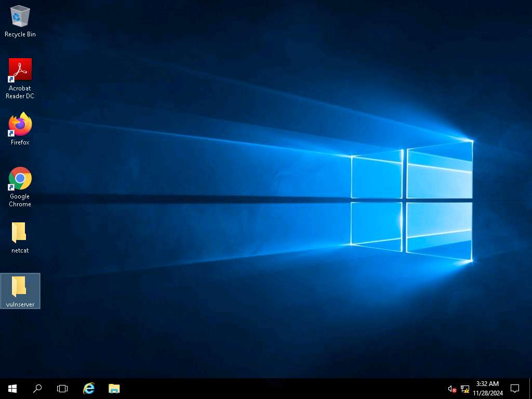Select the Acrobat Reader DC shortcut icon
532x399 pixels.
coord(20,70)
